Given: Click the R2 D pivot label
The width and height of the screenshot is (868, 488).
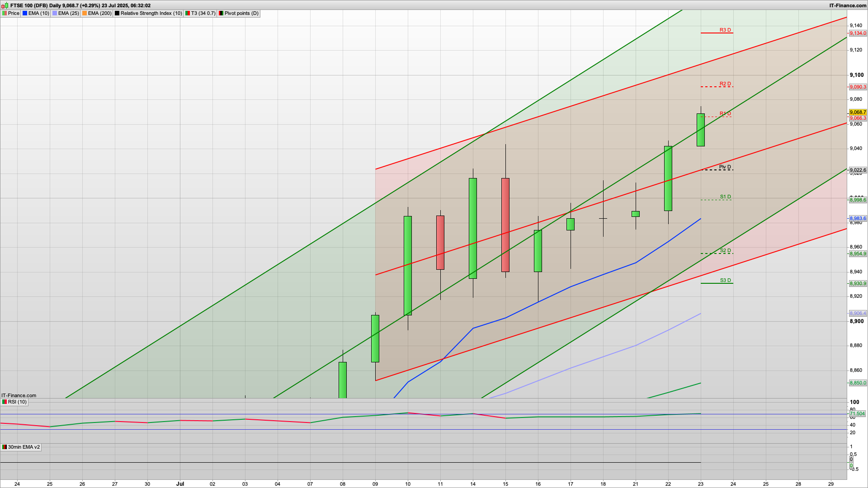Looking at the screenshot, I should pos(725,84).
